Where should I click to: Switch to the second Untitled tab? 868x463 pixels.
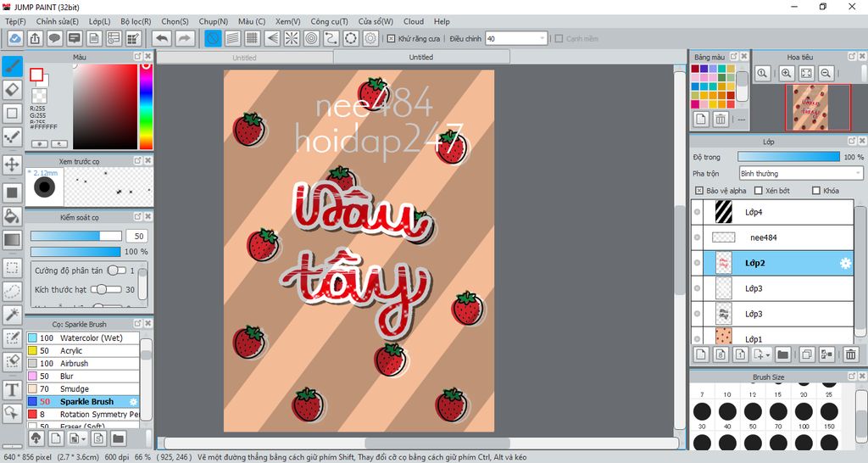coord(421,57)
